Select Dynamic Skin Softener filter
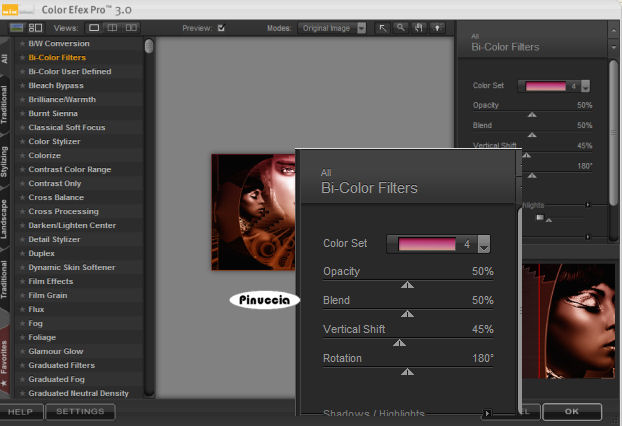622x426 pixels. click(72, 267)
